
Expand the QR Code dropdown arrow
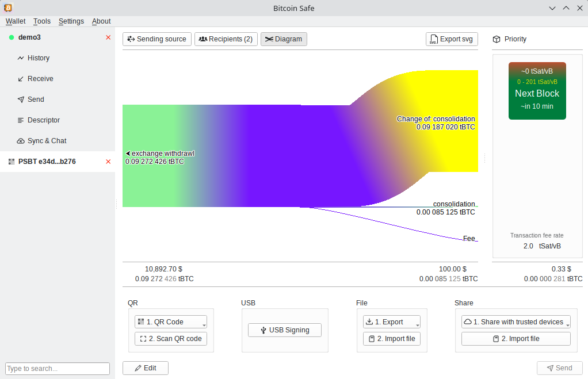[x=204, y=325]
